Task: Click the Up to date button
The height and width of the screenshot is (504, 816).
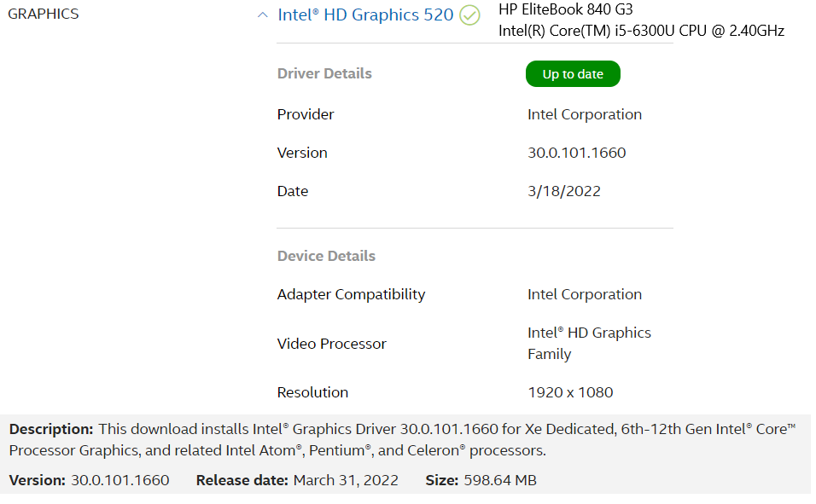Action: (x=573, y=74)
